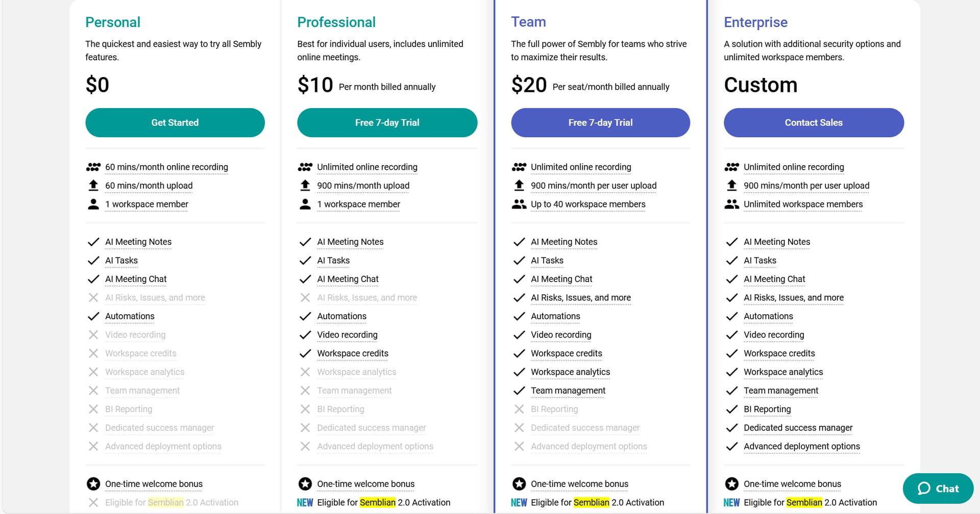980x514 pixels.
Task: Start the Team plan Free 7-day Trial
Action: click(x=601, y=122)
